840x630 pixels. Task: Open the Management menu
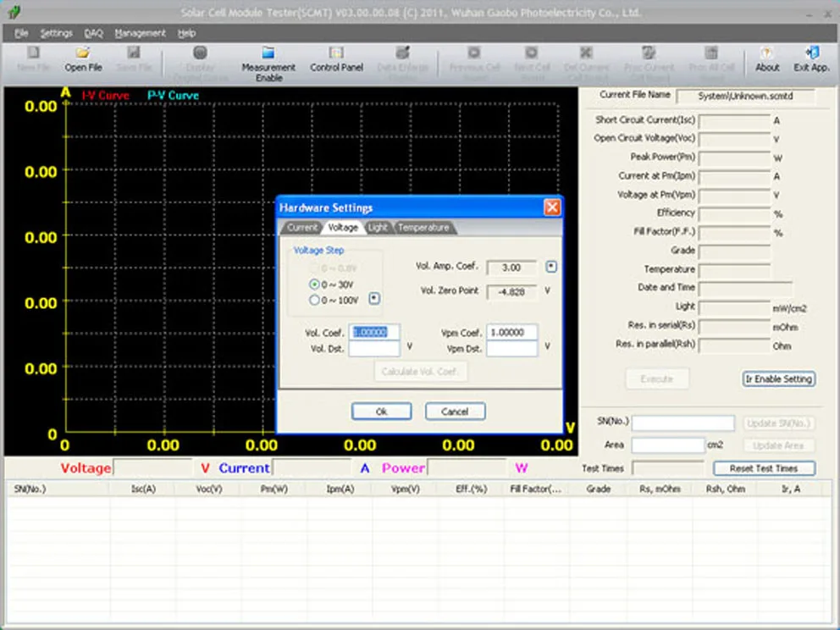tap(140, 33)
